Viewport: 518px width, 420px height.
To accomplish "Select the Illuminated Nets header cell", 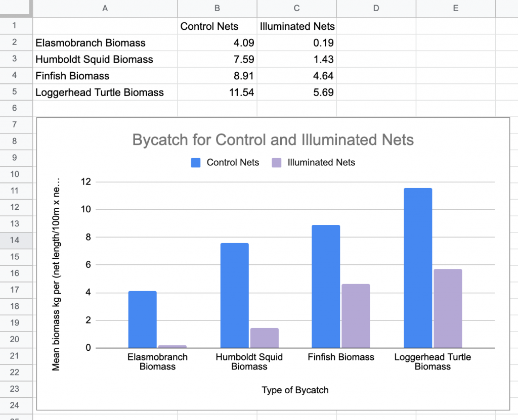I will click(296, 26).
